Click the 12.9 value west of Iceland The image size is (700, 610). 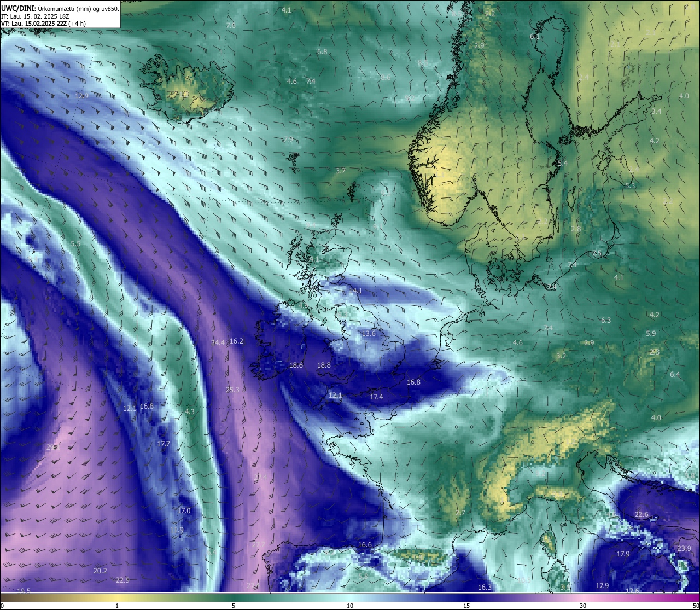[81, 96]
